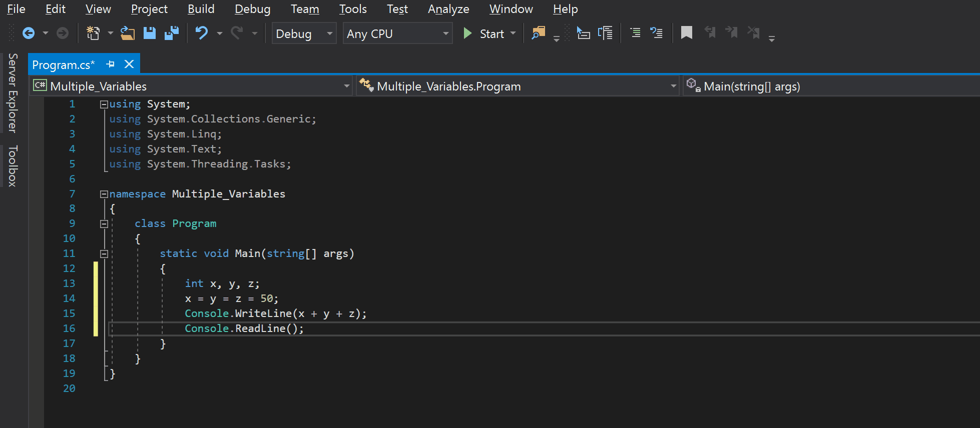Open the Project menu
The width and height of the screenshot is (980, 428).
point(149,9)
